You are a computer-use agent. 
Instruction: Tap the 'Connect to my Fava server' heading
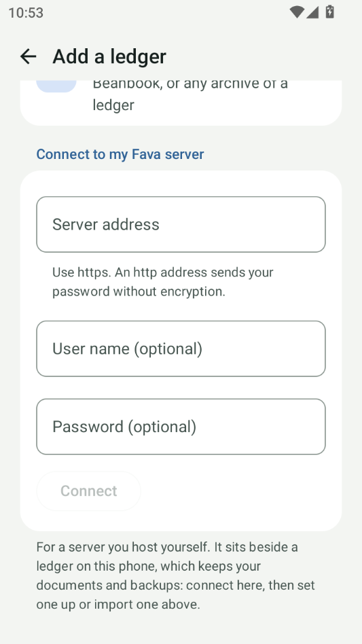click(x=120, y=154)
